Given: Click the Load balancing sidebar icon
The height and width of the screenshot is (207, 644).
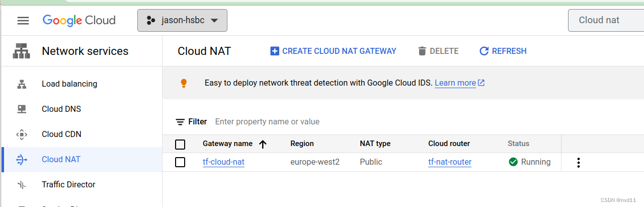Looking at the screenshot, I should [x=22, y=84].
